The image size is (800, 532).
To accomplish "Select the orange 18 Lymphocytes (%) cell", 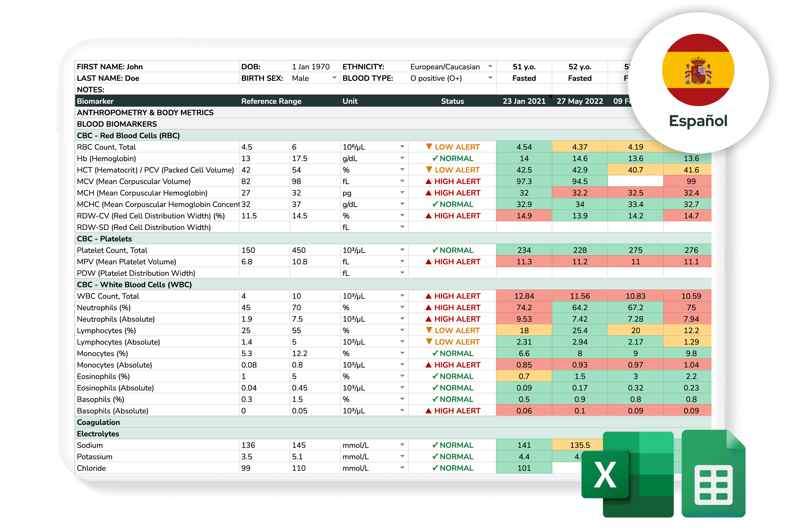I will coord(524,330).
